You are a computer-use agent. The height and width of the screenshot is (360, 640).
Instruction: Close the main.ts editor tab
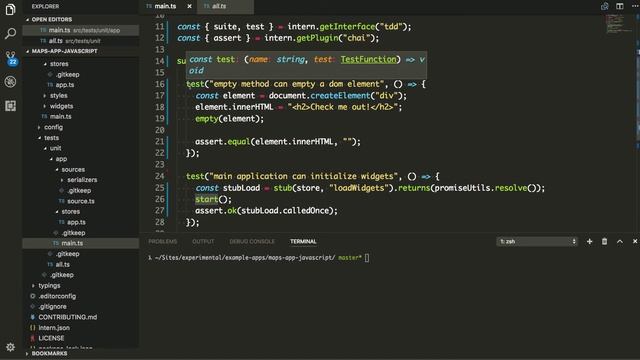pyautogui.click(x=189, y=6)
